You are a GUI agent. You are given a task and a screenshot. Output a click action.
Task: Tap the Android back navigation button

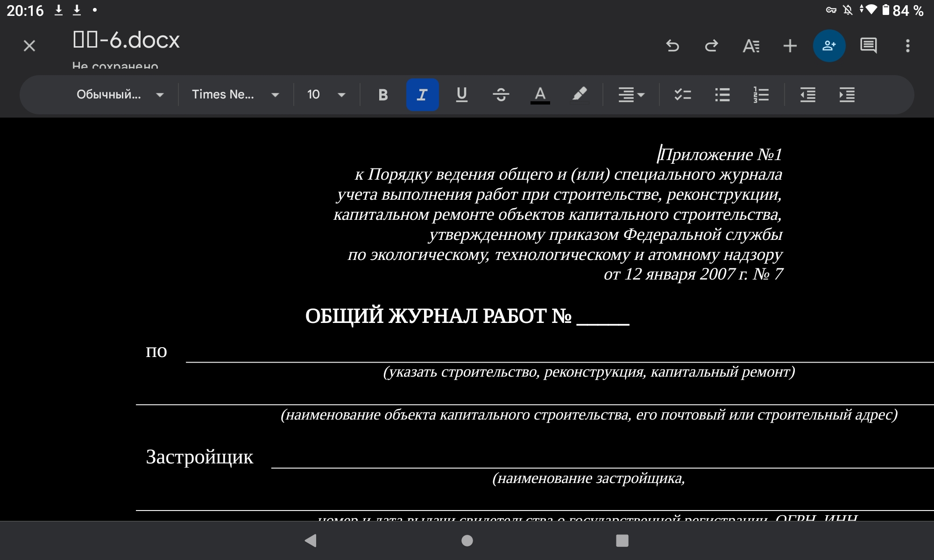tap(311, 540)
